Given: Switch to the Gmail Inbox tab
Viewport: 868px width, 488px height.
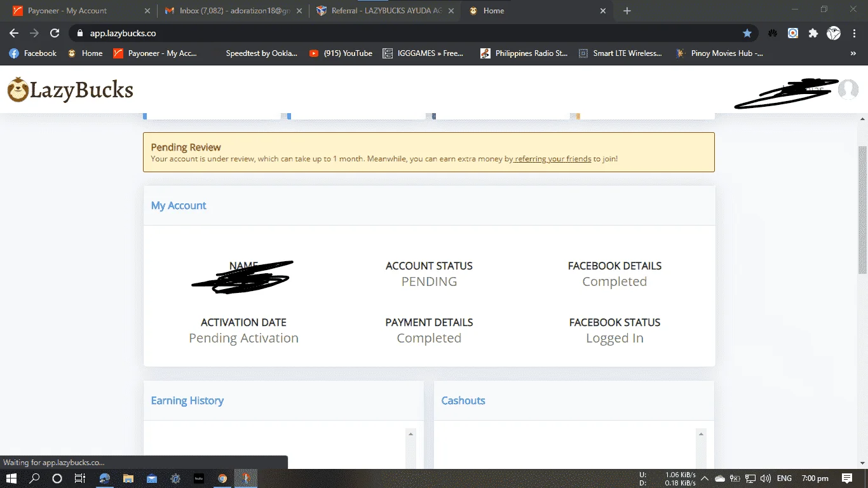Looking at the screenshot, I should [x=232, y=11].
